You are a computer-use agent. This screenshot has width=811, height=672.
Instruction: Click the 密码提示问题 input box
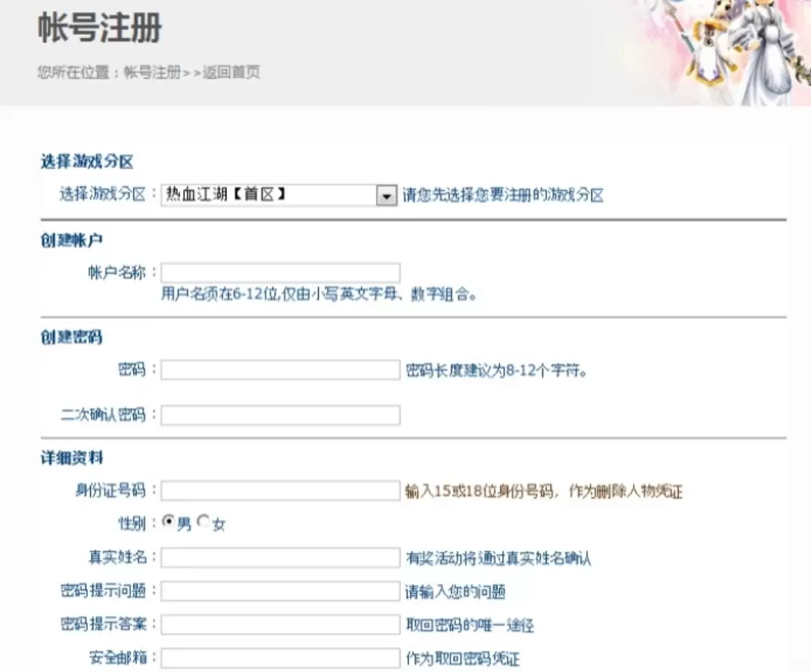point(280,591)
